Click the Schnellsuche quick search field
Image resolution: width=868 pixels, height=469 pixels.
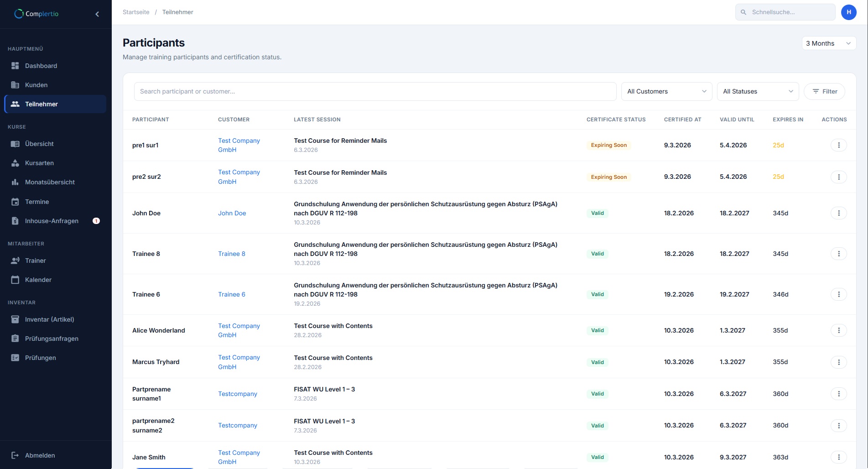pos(785,12)
